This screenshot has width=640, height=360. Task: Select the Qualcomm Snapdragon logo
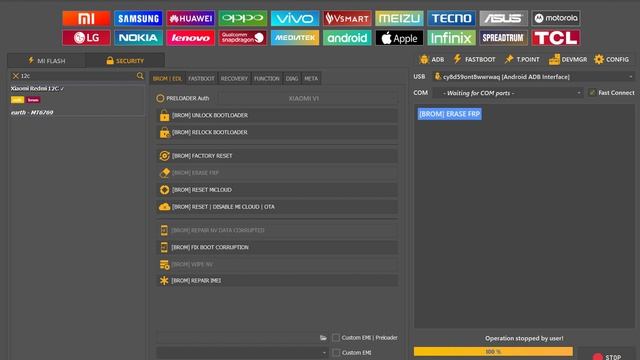coord(243,38)
